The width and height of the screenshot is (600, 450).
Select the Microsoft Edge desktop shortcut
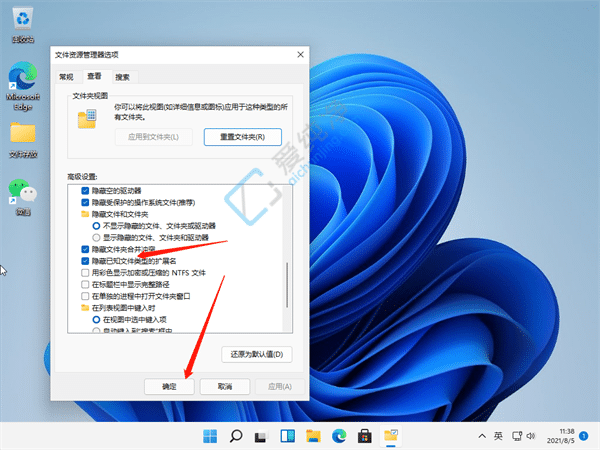pos(23,86)
